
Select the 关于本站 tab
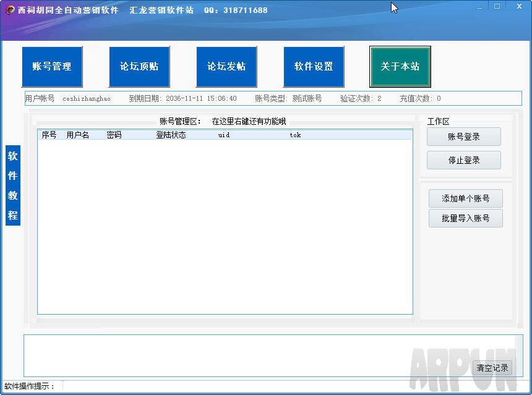coord(400,67)
